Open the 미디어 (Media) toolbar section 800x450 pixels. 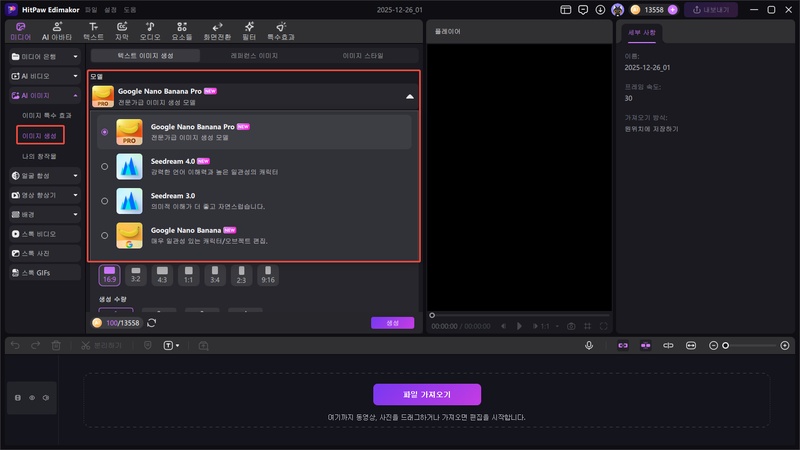tap(20, 31)
